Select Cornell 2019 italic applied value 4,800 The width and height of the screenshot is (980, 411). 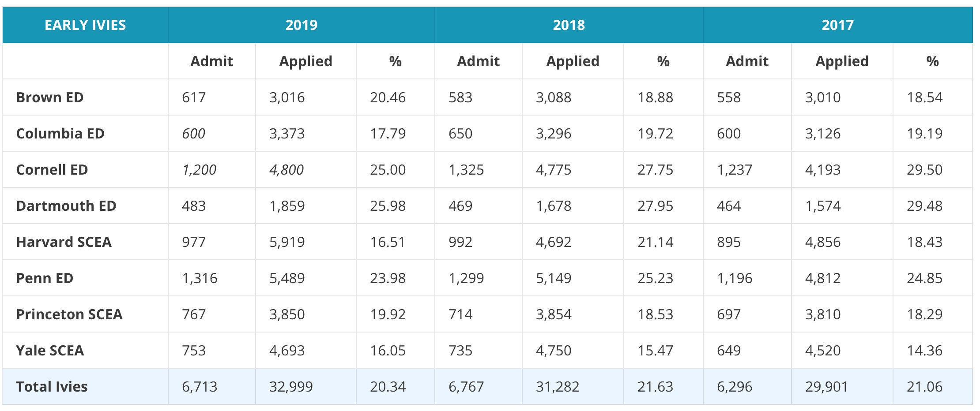click(286, 170)
